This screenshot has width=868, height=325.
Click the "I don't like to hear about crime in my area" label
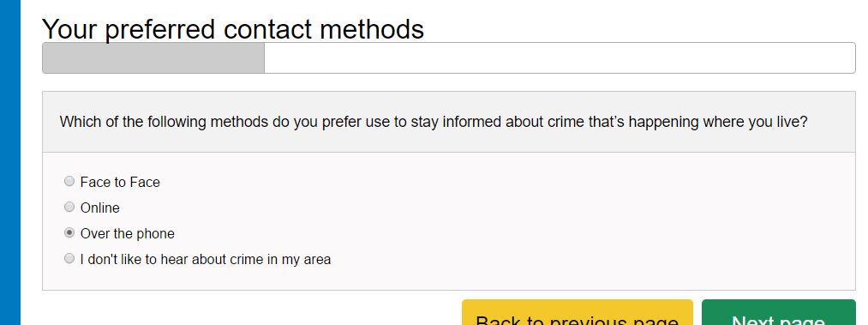206,259
